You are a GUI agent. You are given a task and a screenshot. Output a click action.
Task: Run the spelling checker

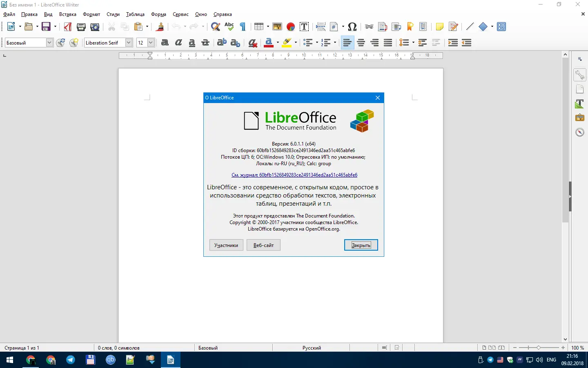coord(229,27)
